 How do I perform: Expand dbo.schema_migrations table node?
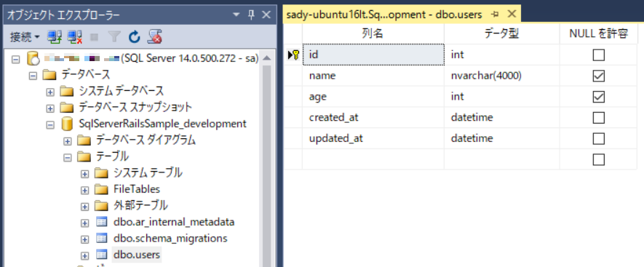pos(84,239)
